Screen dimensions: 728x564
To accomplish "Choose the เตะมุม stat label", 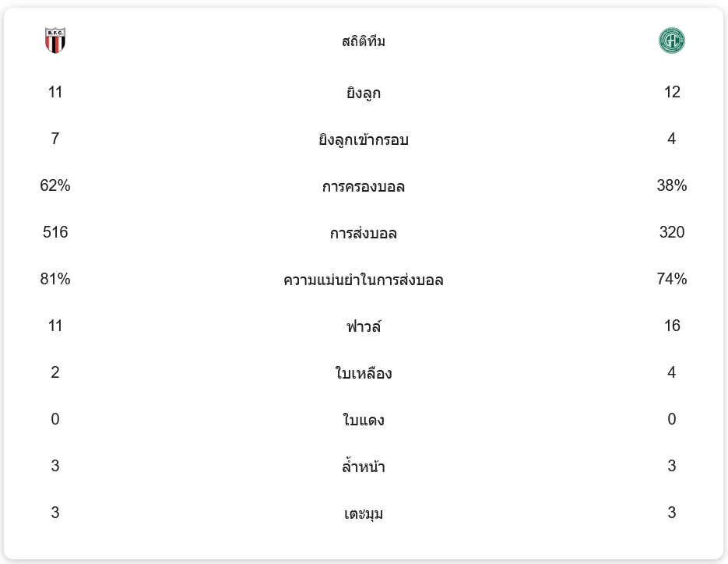I will (364, 514).
